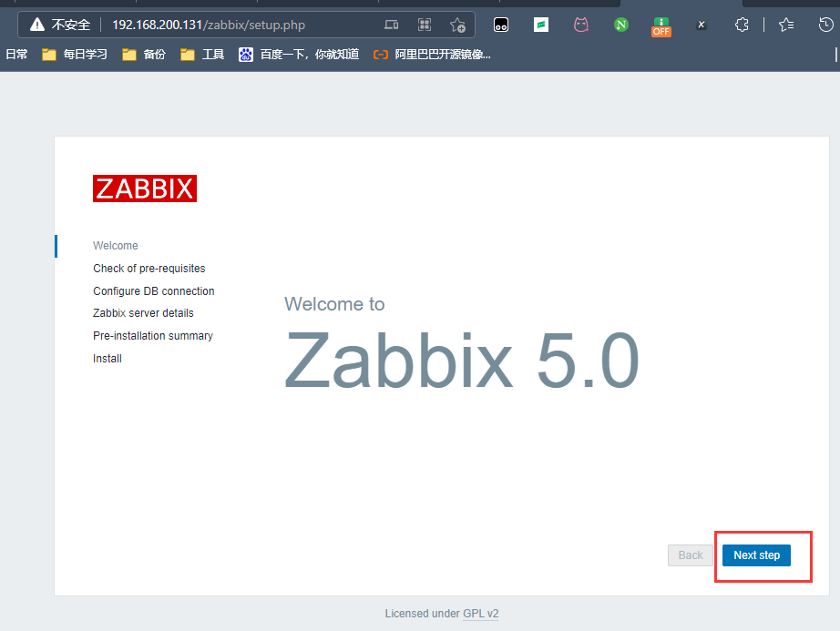
Task: Click the pink cat extension icon
Action: coord(581,25)
